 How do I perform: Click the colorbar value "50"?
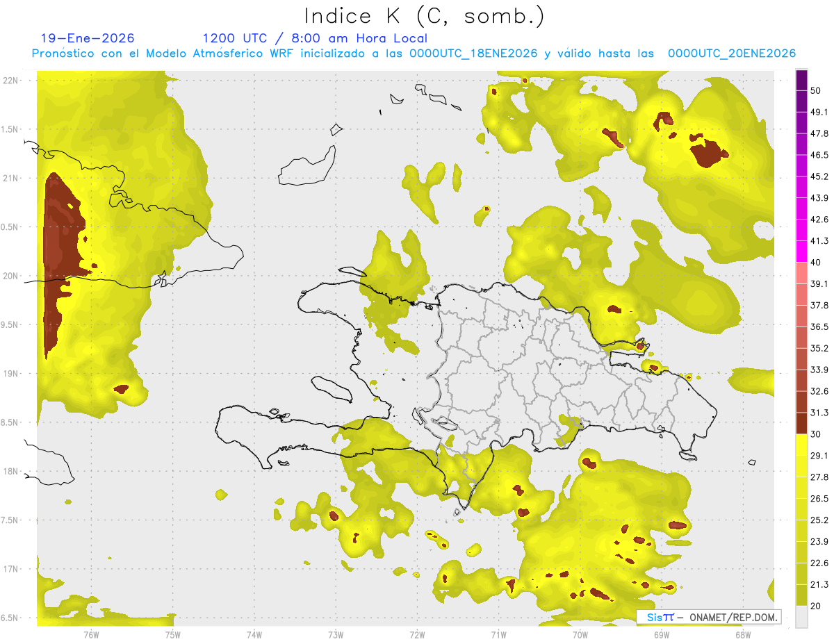pos(816,91)
